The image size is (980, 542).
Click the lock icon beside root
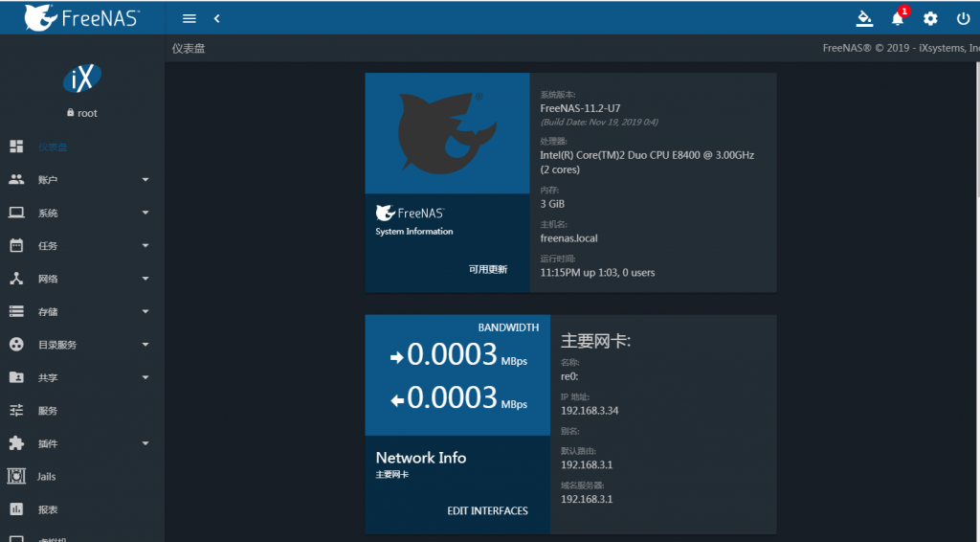point(71,113)
